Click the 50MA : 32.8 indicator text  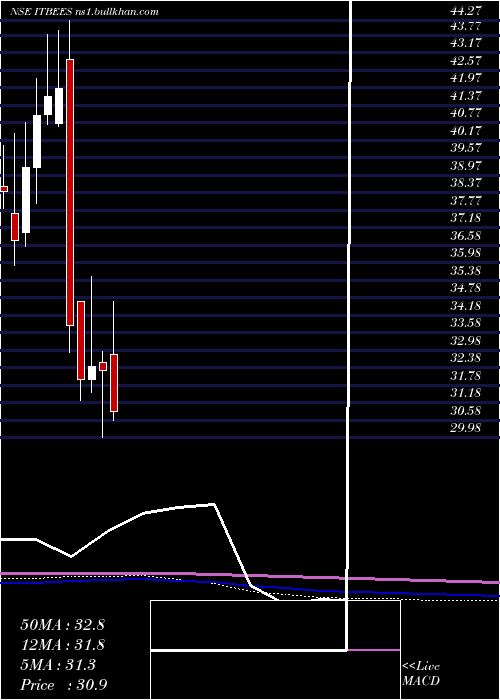point(63,625)
